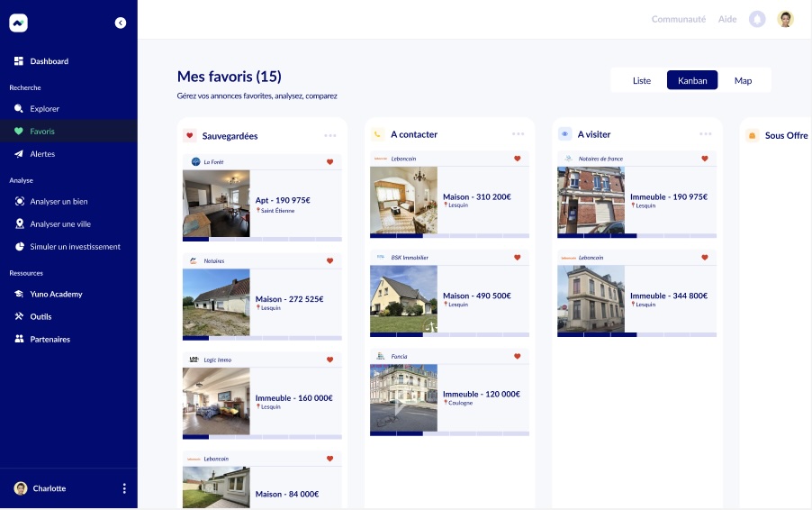Open A visiter column options menu

[x=705, y=134]
